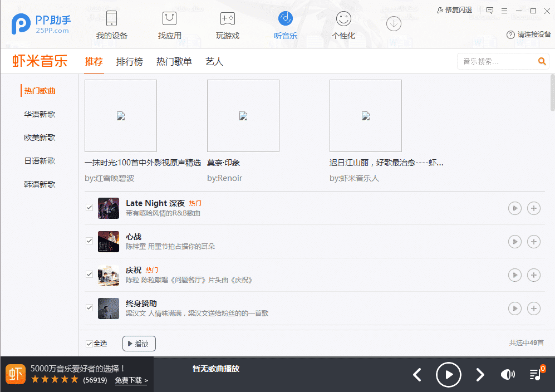Switch to the 推荐 tab
Screen dimensions: 555x392
coord(94,62)
